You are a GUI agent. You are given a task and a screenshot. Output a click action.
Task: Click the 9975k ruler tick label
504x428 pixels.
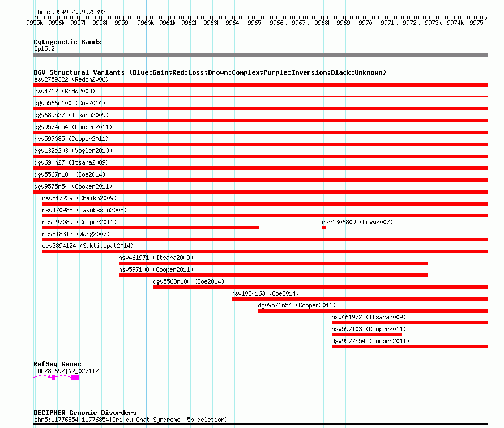click(x=478, y=23)
